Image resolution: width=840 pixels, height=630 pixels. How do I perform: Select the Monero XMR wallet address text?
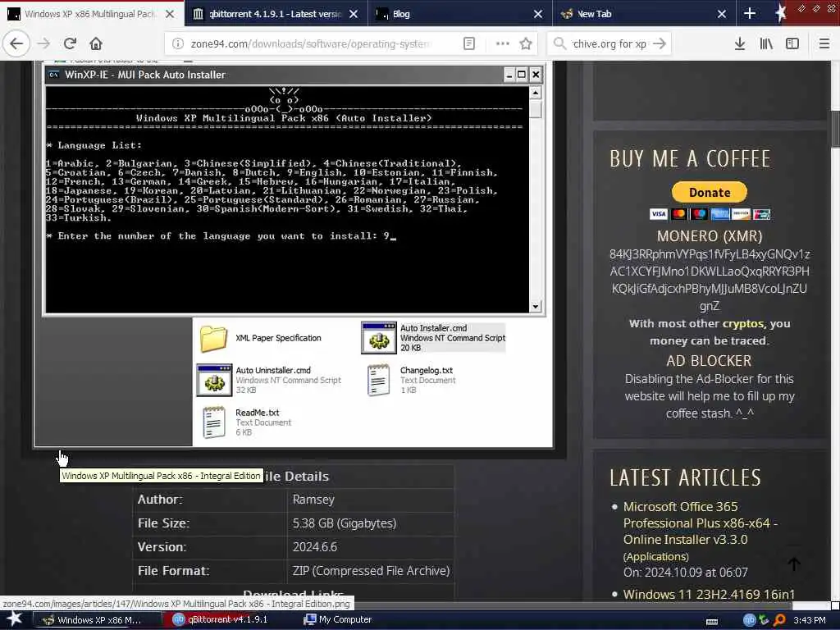tap(710, 280)
